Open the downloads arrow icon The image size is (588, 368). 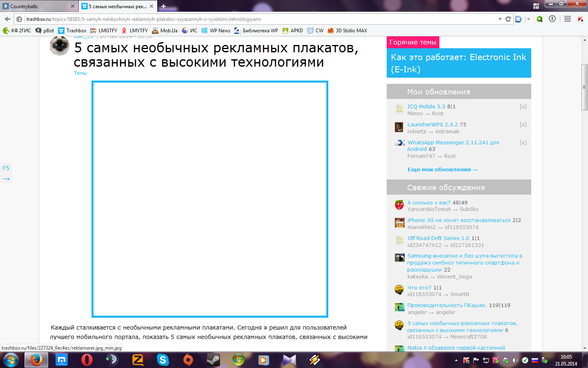pos(552,19)
